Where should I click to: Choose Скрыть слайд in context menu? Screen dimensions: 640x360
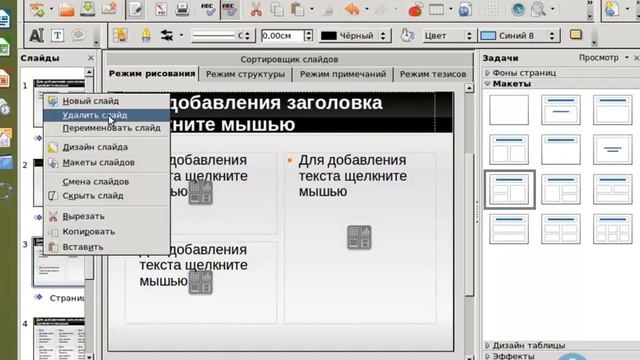coord(107,196)
